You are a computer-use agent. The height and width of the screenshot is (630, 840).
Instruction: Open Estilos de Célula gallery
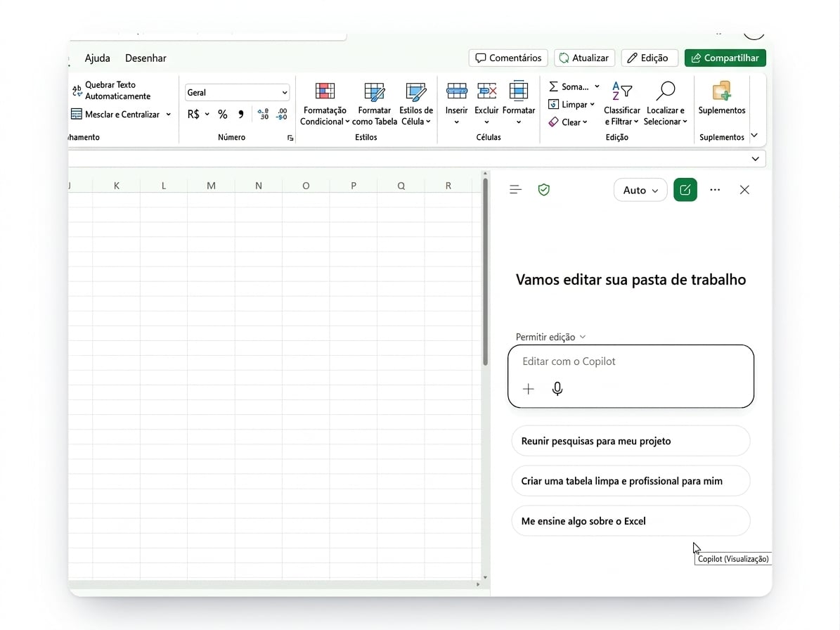415,104
